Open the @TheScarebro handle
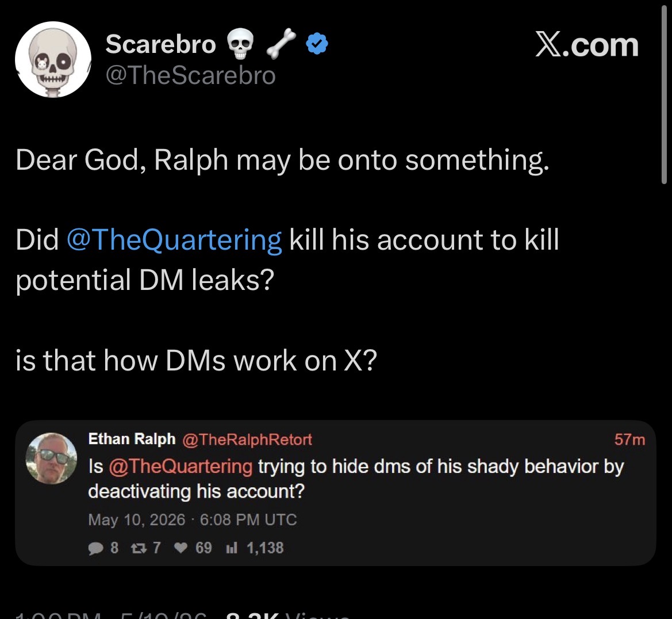This screenshot has width=672, height=619. click(191, 75)
